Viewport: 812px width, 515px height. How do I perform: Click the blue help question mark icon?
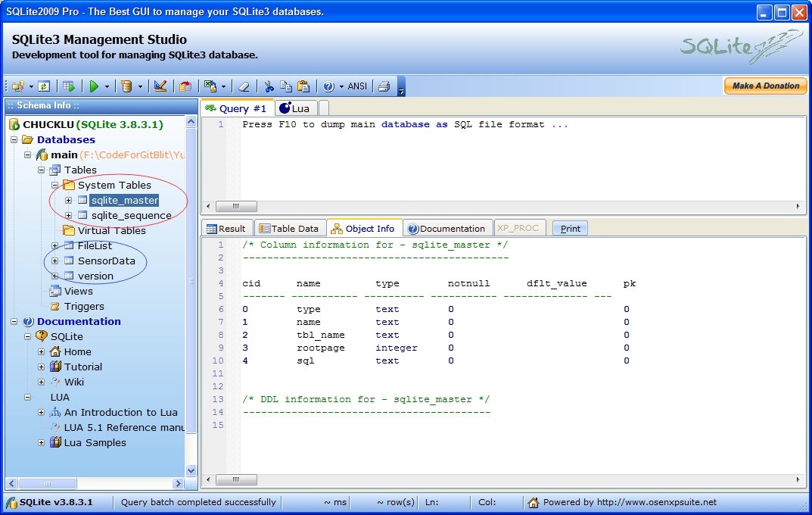click(x=328, y=86)
